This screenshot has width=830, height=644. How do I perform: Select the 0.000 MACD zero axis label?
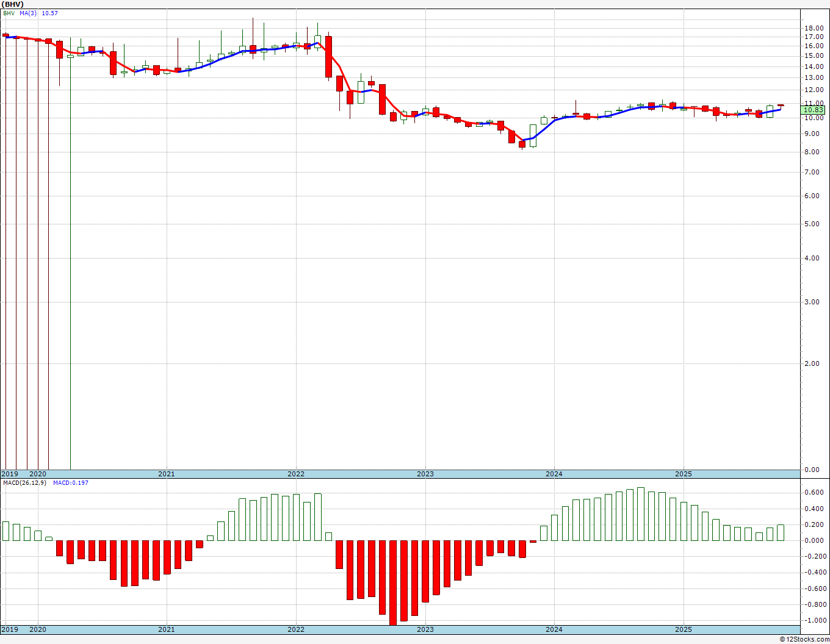813,540
